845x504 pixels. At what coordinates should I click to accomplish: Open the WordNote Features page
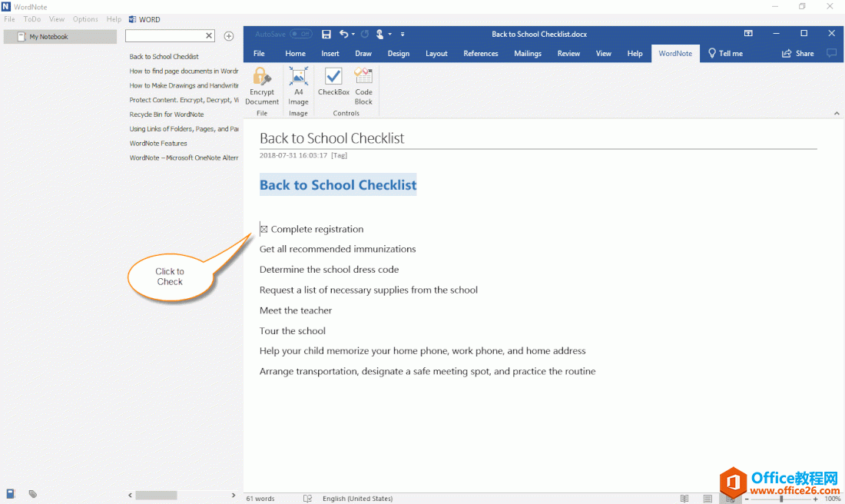(x=158, y=144)
